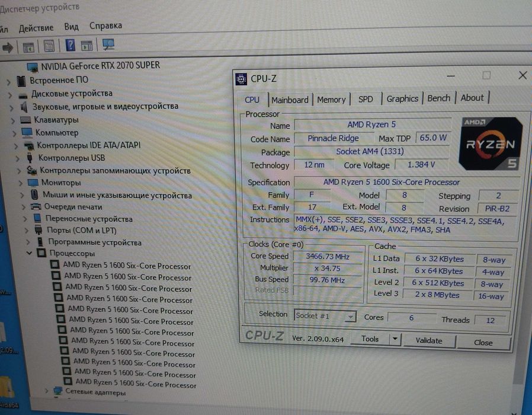Screen dimensions: 532x415
Task: Select the CPU tab in CPU-Z
Action: click(x=252, y=100)
